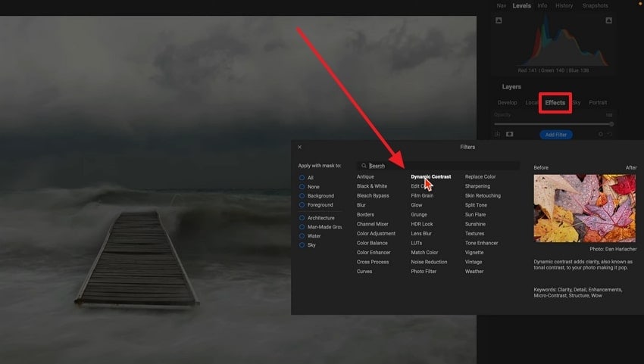
Task: Open the gear settings icon near Add Filter
Action: point(601,134)
